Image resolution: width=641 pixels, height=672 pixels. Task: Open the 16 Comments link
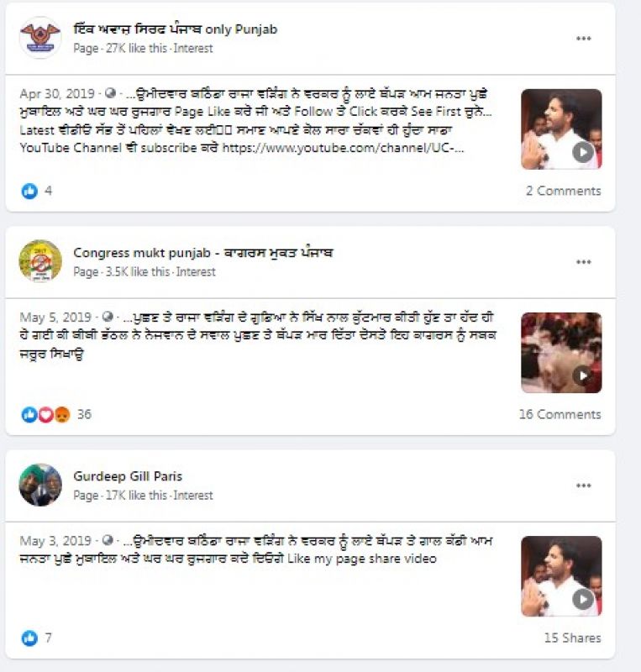click(x=560, y=414)
